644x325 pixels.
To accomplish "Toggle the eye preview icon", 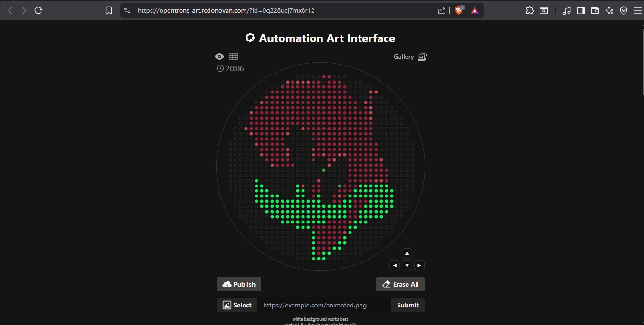I will tap(219, 56).
